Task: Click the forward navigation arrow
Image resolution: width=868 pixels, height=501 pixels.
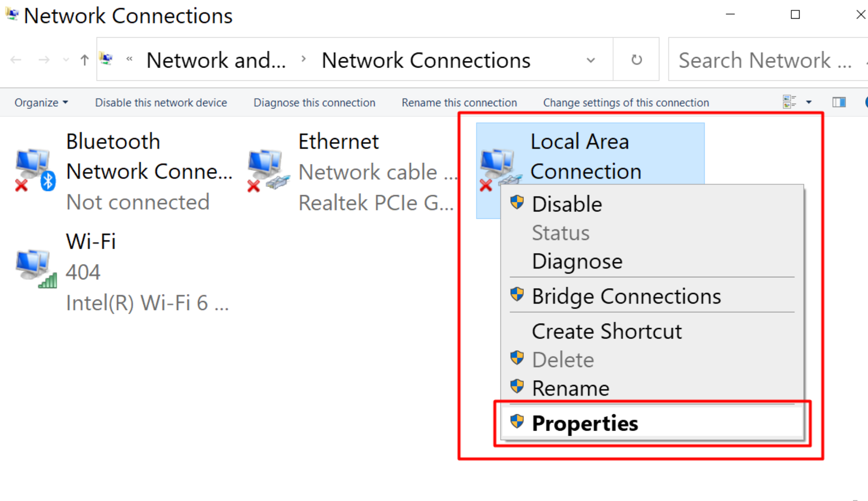Action: [x=44, y=60]
